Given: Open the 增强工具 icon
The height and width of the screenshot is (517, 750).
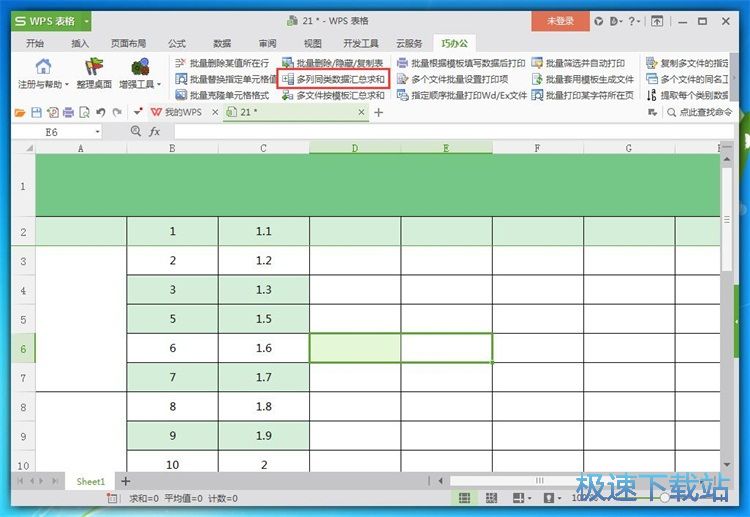Looking at the screenshot, I should click(x=140, y=67).
